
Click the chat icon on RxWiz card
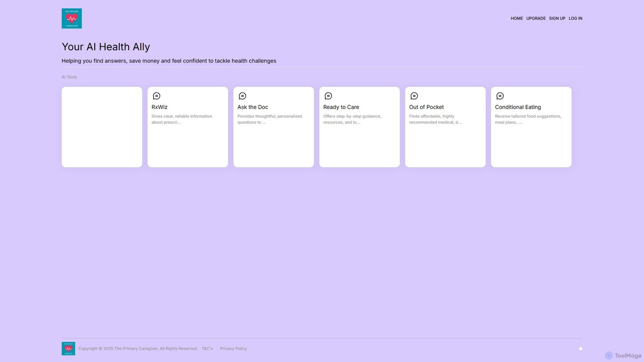coord(156,96)
